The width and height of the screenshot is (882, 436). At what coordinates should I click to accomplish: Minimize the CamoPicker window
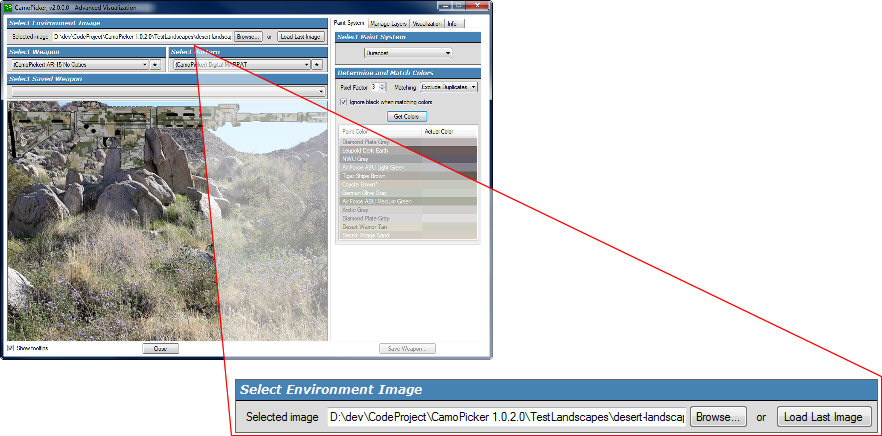click(x=444, y=5)
